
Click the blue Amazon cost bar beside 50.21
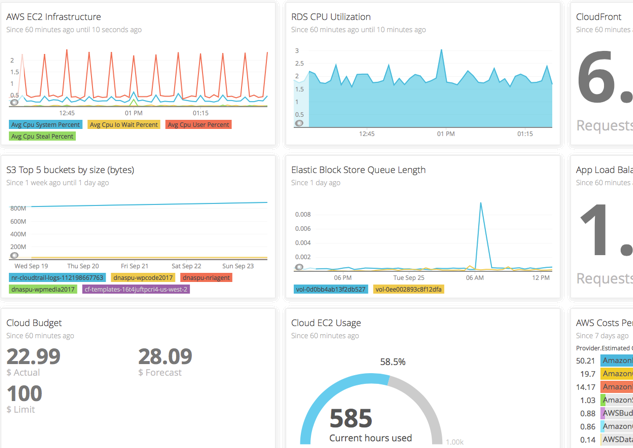click(x=616, y=360)
